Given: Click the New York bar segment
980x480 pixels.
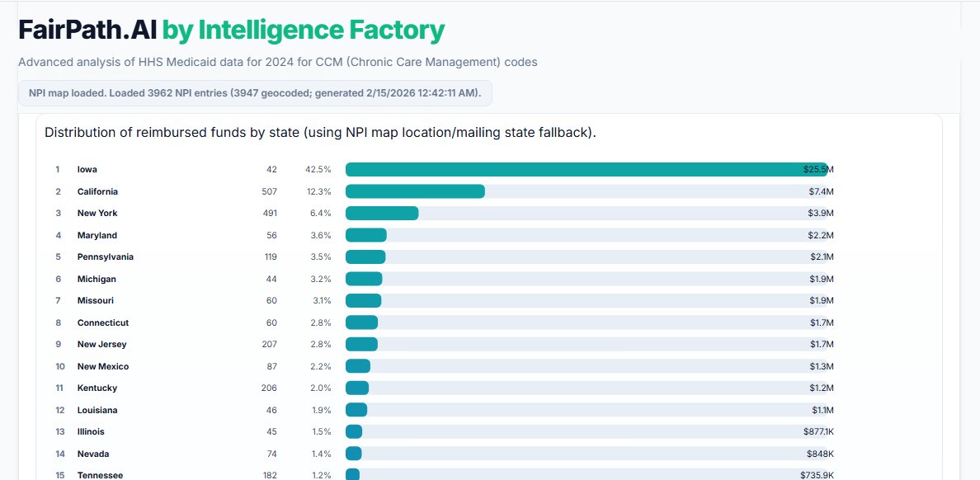Looking at the screenshot, I should click(382, 213).
